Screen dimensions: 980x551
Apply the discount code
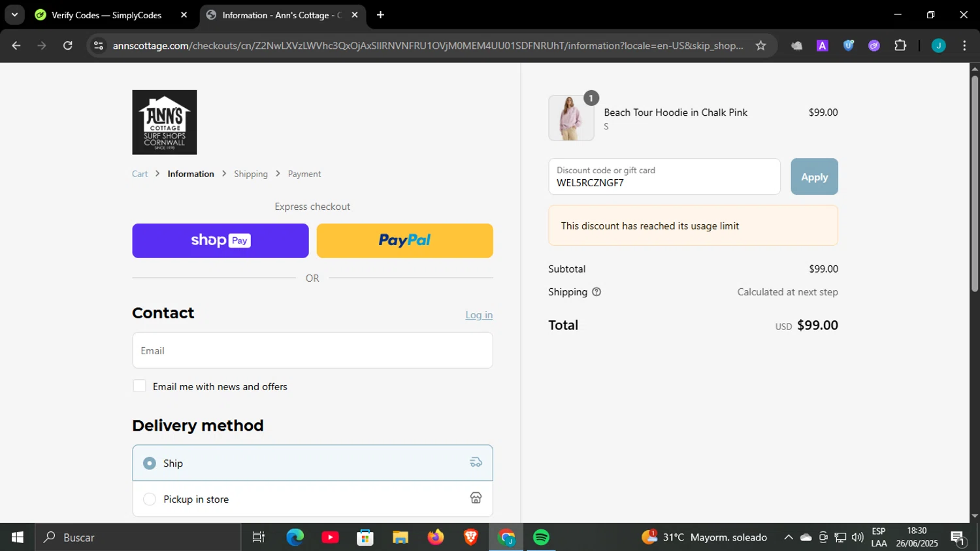814,176
